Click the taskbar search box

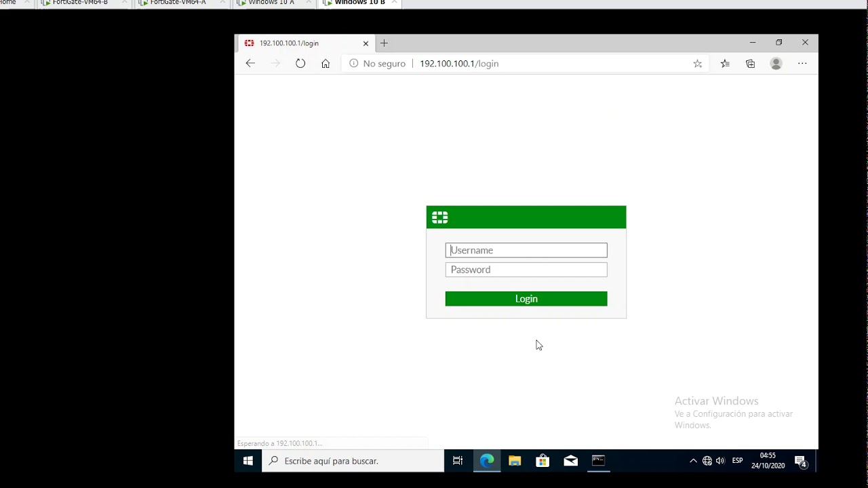coord(353,461)
